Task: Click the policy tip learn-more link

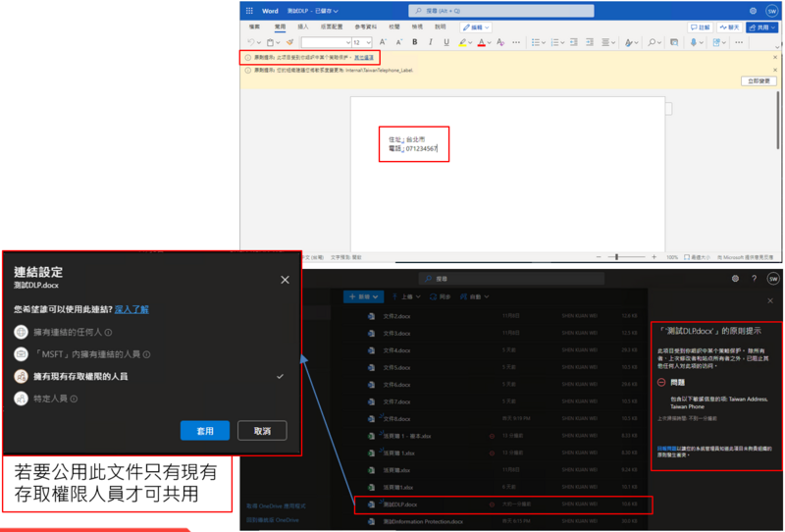Action: pyautogui.click(x=364, y=58)
